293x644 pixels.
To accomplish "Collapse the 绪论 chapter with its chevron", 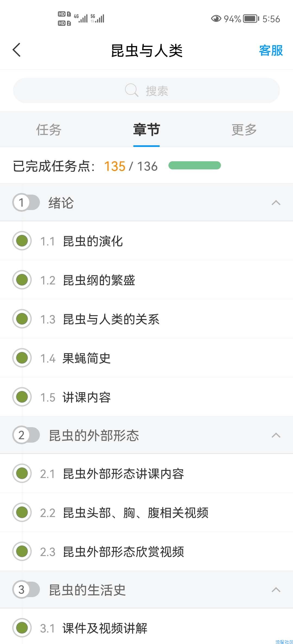I will (276, 202).
